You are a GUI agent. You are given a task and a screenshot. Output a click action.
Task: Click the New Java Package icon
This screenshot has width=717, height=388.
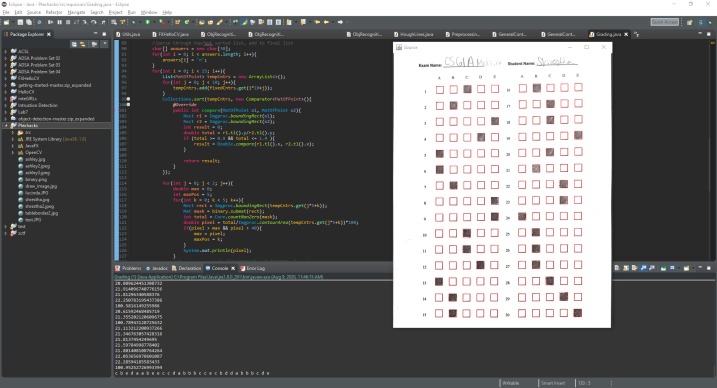click(x=177, y=22)
